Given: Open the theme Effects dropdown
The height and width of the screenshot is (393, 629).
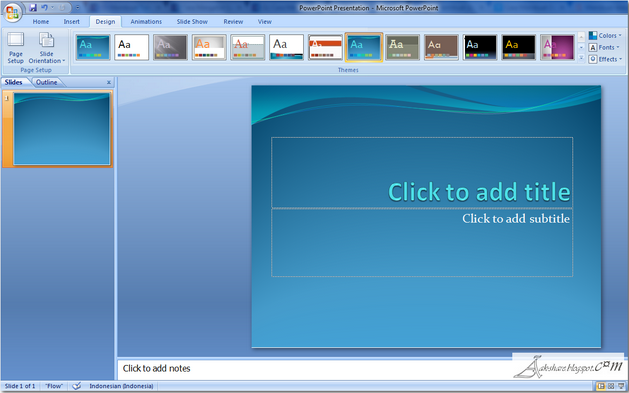Looking at the screenshot, I should [605, 59].
